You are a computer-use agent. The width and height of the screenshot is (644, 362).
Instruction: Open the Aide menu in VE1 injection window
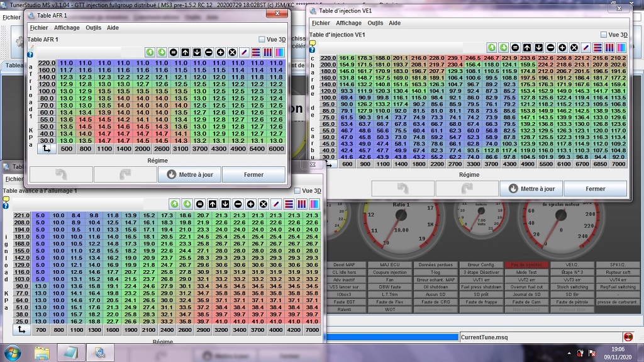395,23
